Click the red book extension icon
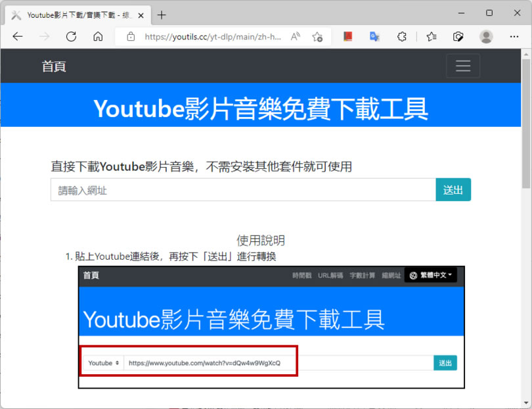 coord(347,37)
